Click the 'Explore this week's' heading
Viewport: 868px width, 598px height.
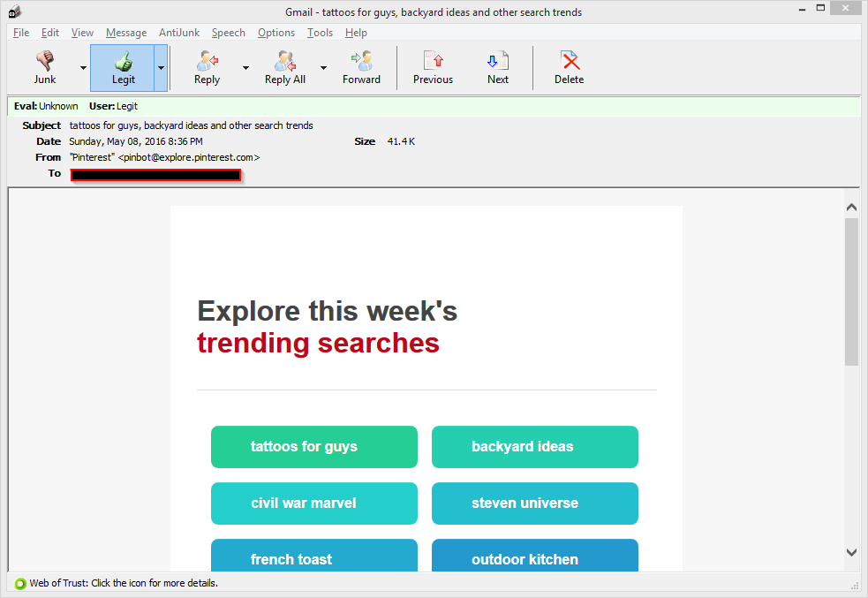point(328,311)
